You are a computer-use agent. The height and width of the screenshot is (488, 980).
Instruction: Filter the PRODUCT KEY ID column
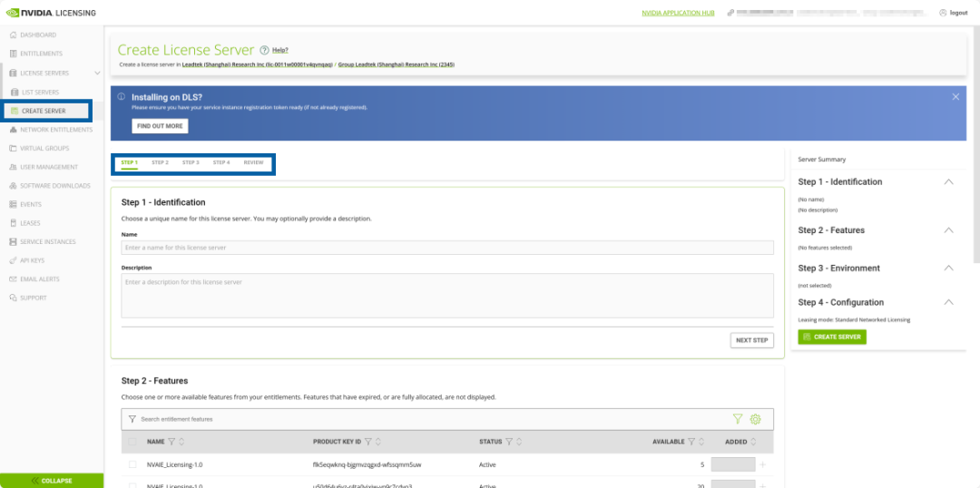click(x=368, y=442)
